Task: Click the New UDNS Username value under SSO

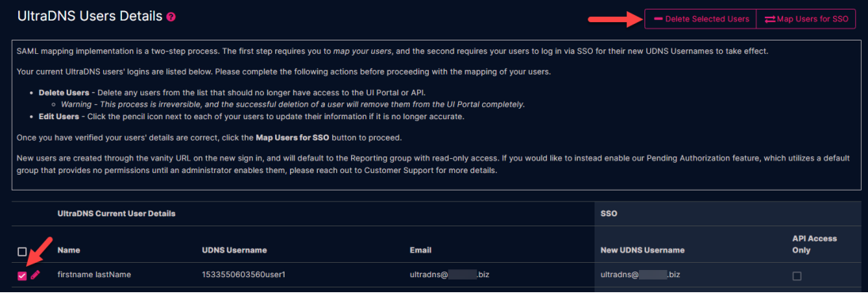Action: [x=640, y=275]
